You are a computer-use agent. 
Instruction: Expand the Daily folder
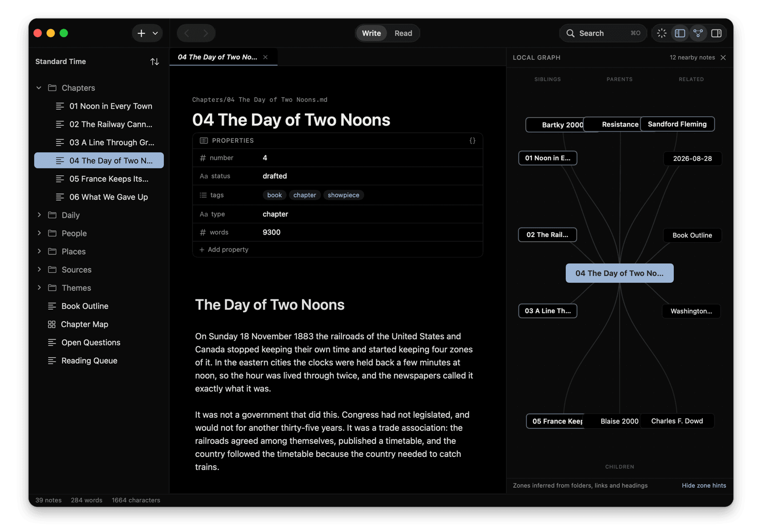[39, 215]
